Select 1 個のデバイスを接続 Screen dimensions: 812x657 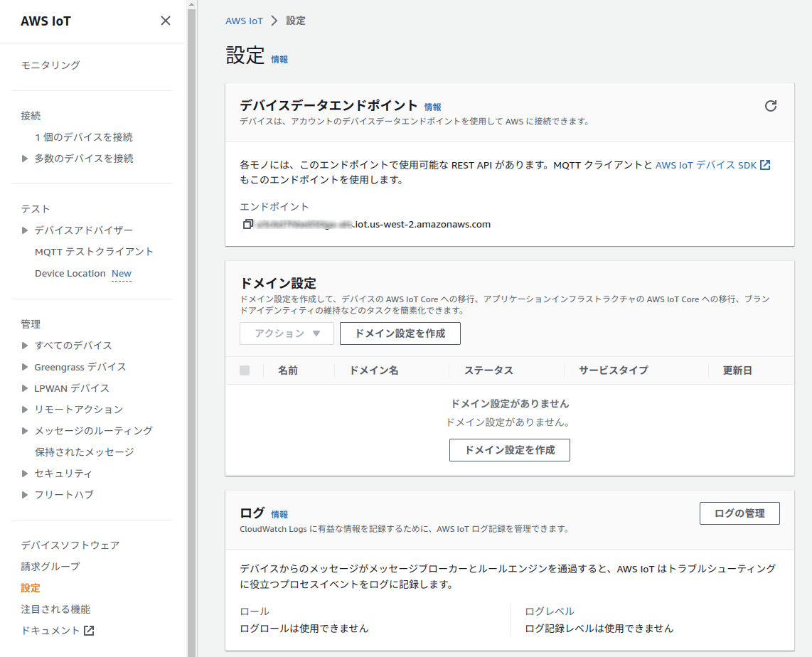pos(84,137)
